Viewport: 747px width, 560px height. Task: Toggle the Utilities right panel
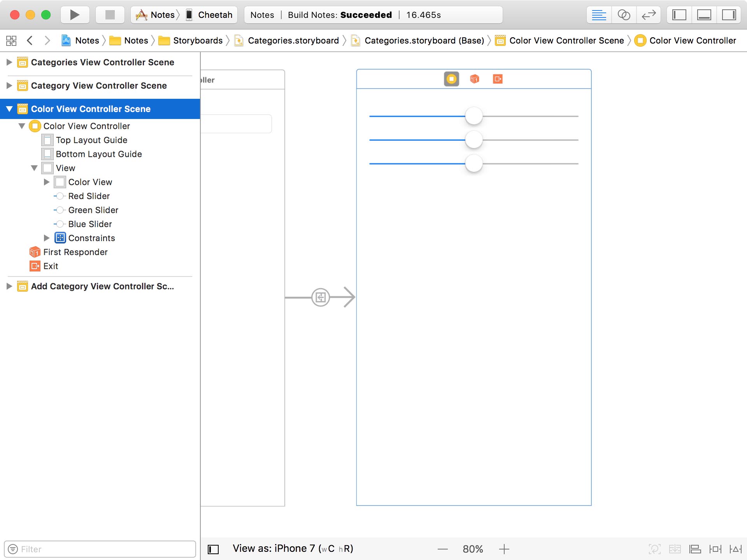point(729,15)
